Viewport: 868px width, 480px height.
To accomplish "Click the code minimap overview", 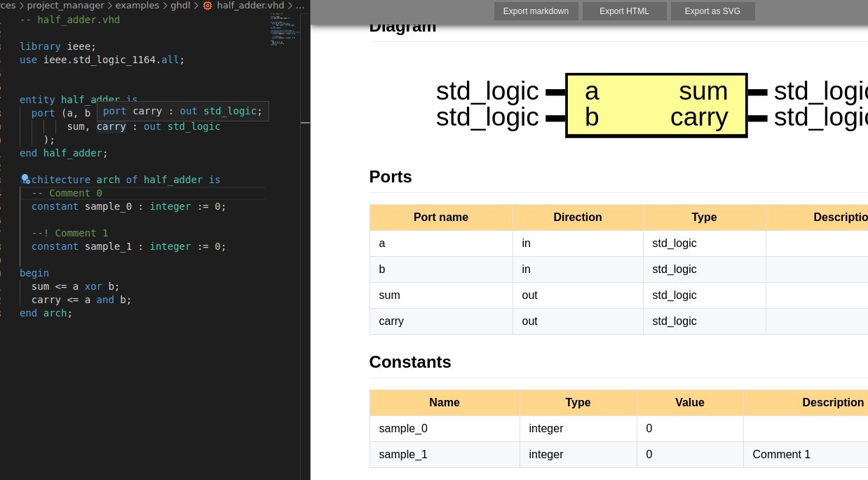I will click(x=285, y=29).
